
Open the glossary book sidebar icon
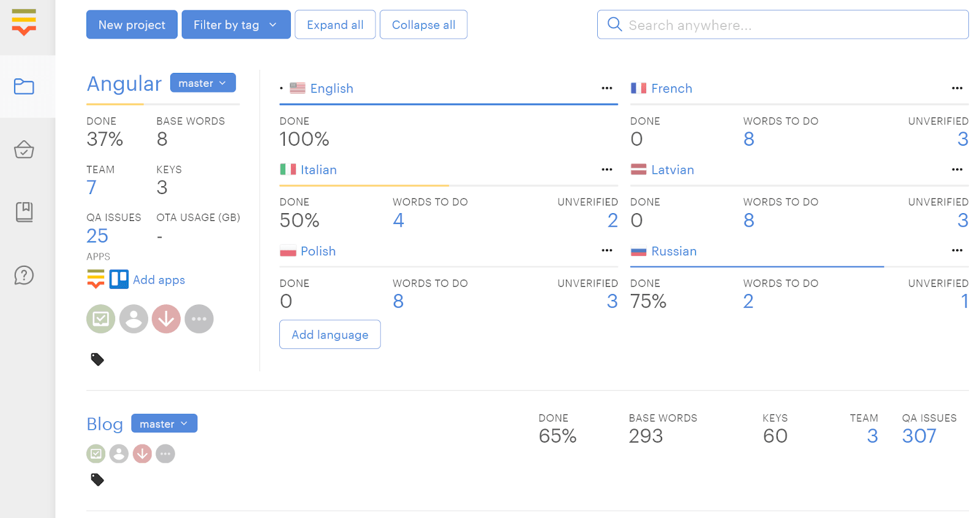24,212
